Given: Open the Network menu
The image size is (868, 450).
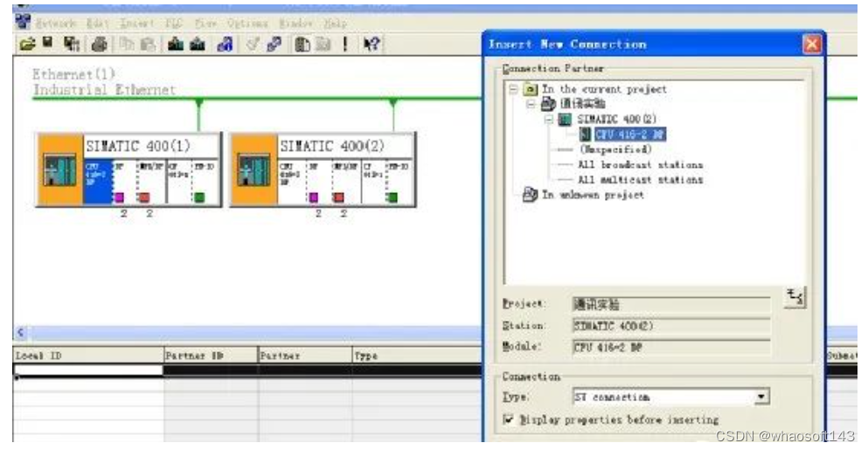Looking at the screenshot, I should click(x=55, y=24).
